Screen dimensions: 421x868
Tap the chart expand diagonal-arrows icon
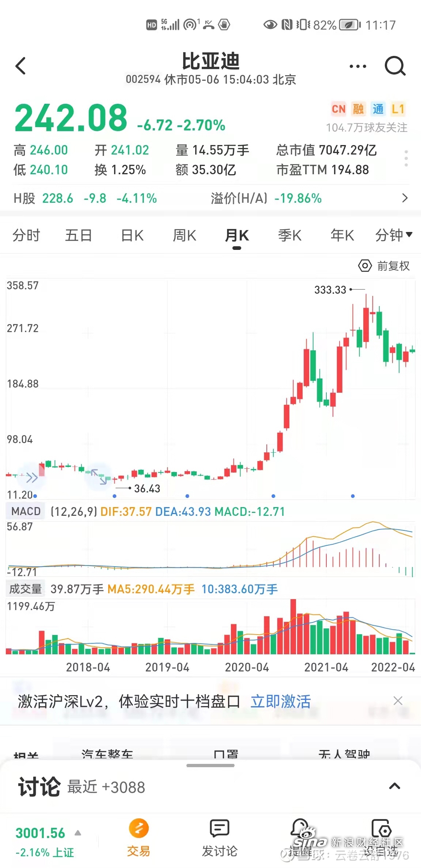pyautogui.click(x=98, y=476)
